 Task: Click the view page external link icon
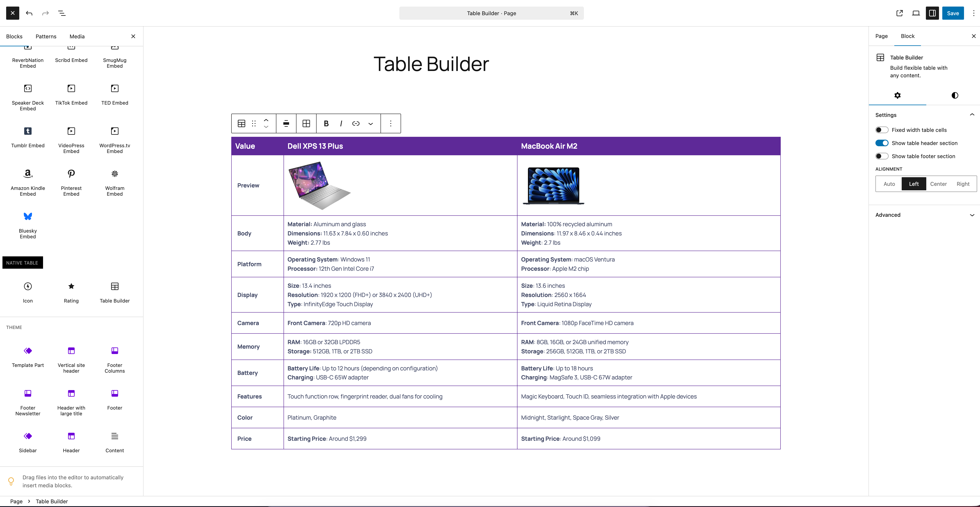(x=899, y=13)
